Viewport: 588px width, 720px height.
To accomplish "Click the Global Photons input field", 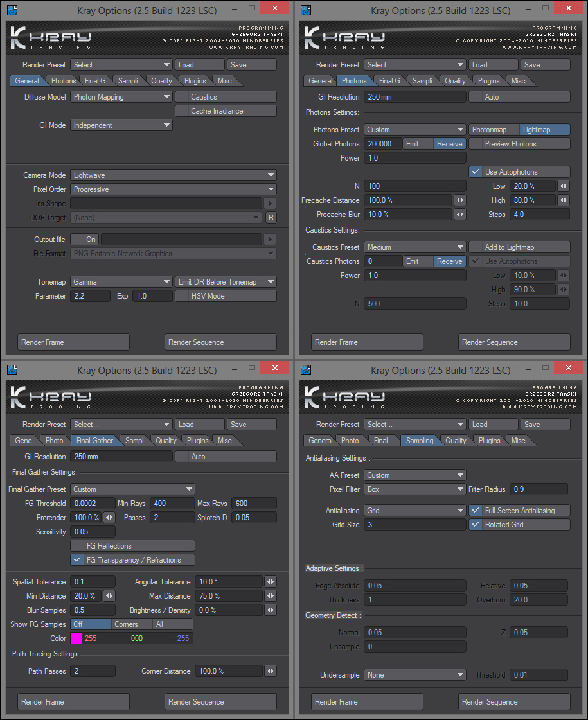I will tap(383, 144).
